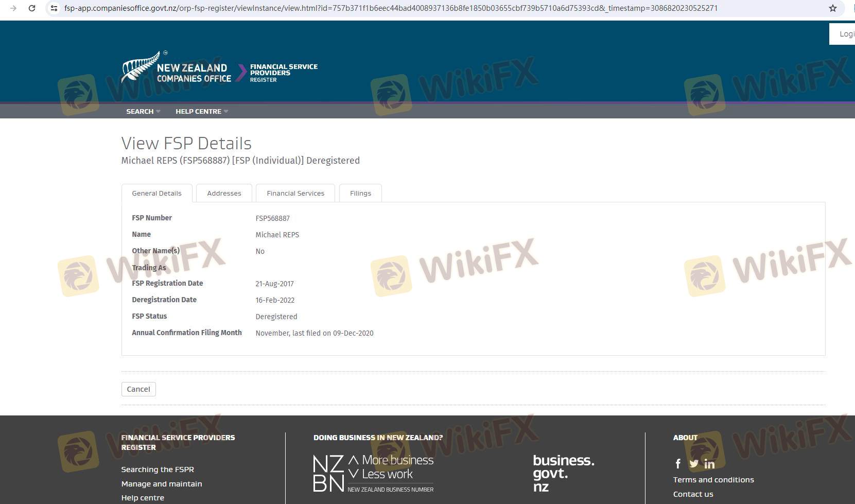Click the footer FINANCIAL SERVICE PROVIDERS REGISTER heading
855x504 pixels.
point(178,443)
